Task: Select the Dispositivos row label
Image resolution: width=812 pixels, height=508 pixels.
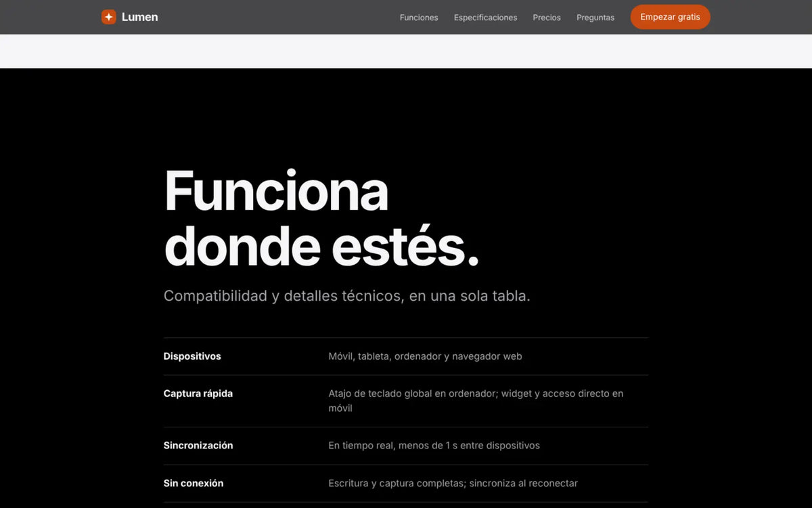Action: click(192, 356)
